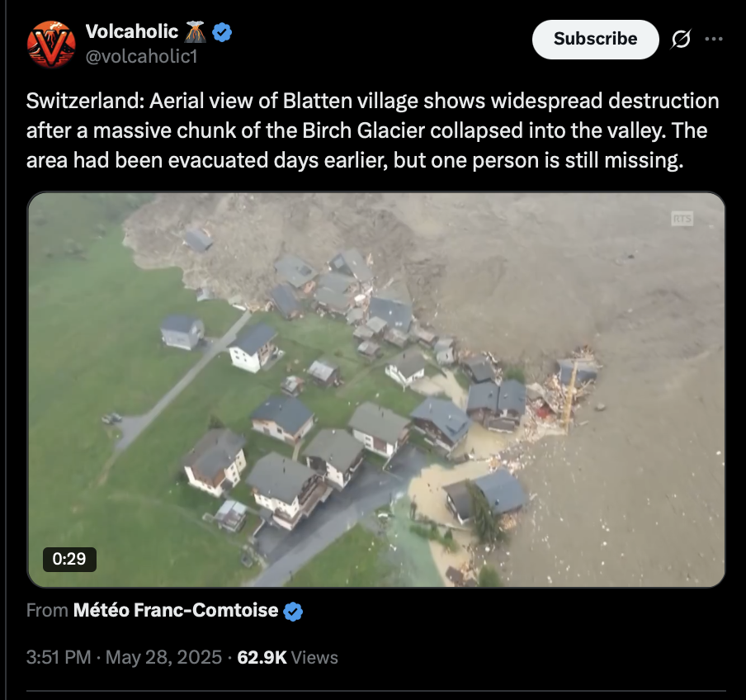Image resolution: width=746 pixels, height=700 pixels.
Task: Click the Grok slashed-circle icon
Action: (681, 39)
